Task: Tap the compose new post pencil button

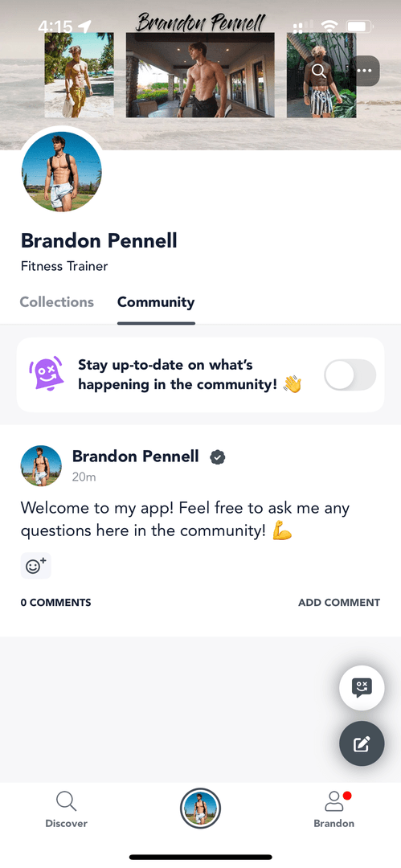Action: 362,743
